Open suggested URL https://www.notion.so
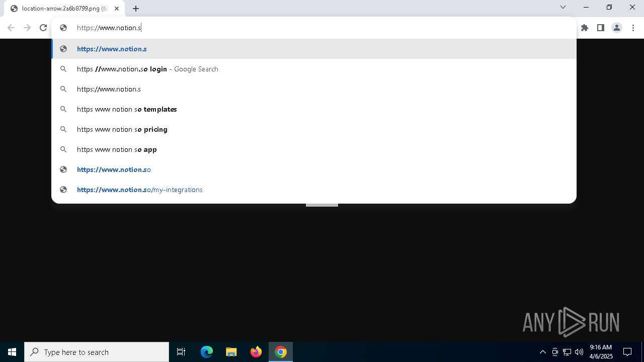Image resolution: width=644 pixels, height=362 pixels. click(314, 169)
